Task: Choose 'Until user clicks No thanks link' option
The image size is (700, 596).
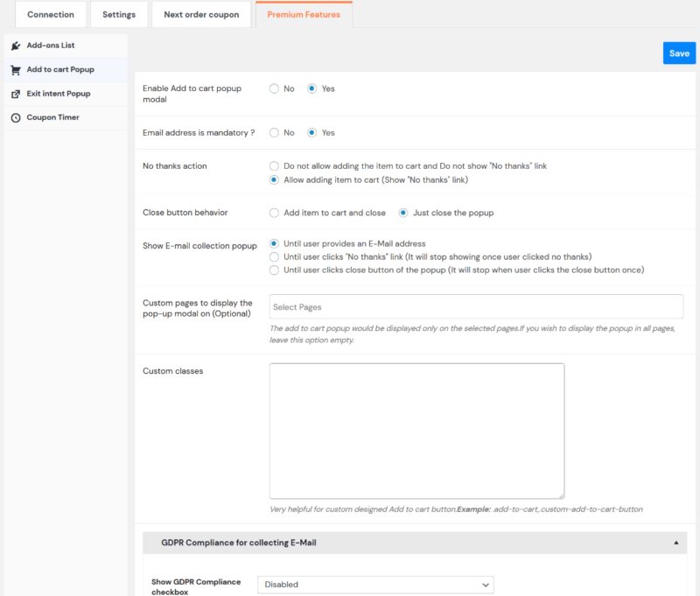Action: [x=274, y=257]
